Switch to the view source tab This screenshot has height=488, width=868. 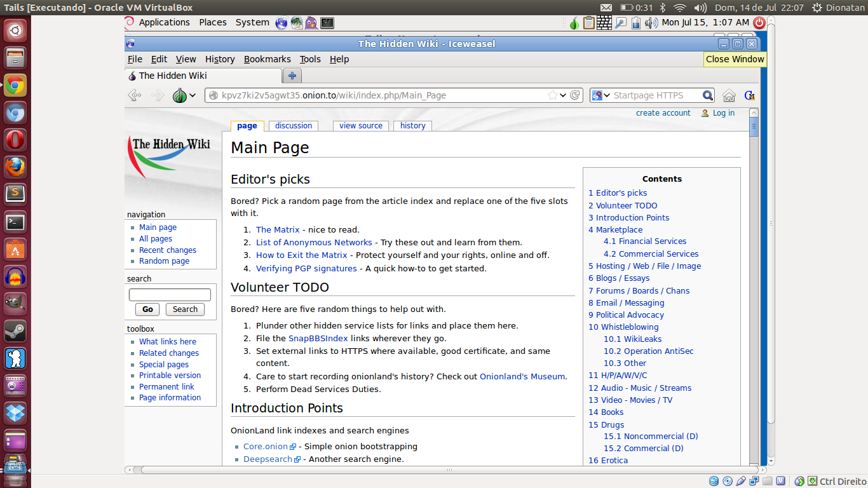click(x=361, y=126)
